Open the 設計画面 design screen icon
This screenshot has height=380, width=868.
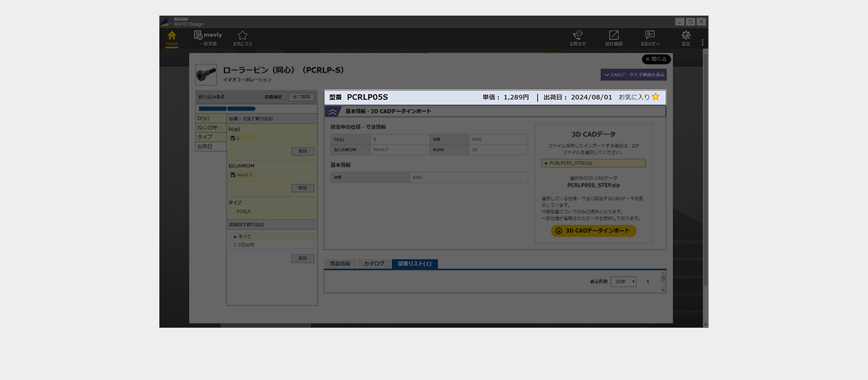(x=614, y=38)
